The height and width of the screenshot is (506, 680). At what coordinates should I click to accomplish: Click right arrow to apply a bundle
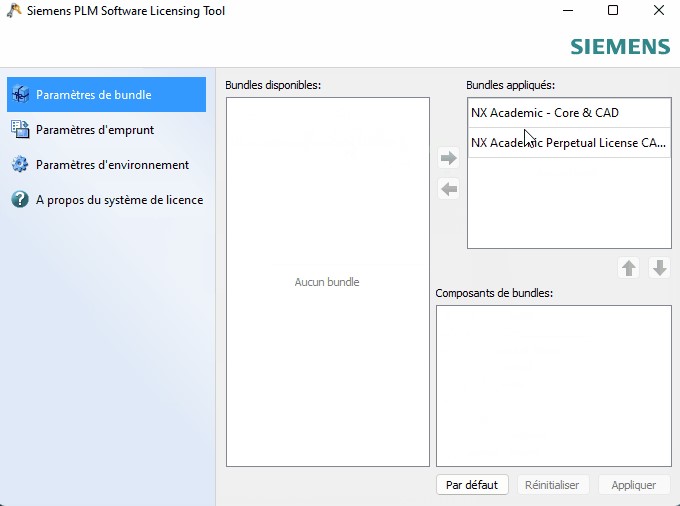(448, 158)
